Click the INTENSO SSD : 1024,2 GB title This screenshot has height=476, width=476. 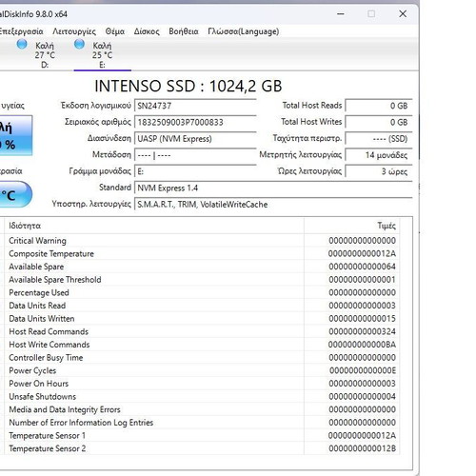point(188,86)
